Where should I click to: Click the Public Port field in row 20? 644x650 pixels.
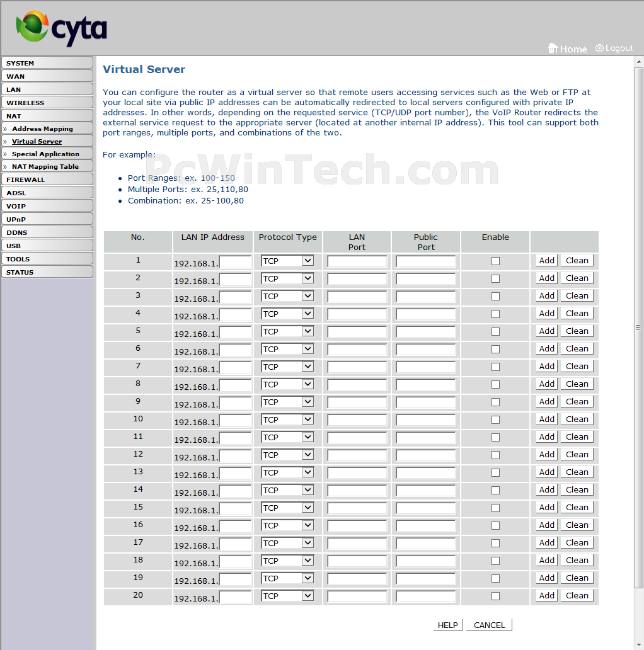tap(426, 596)
